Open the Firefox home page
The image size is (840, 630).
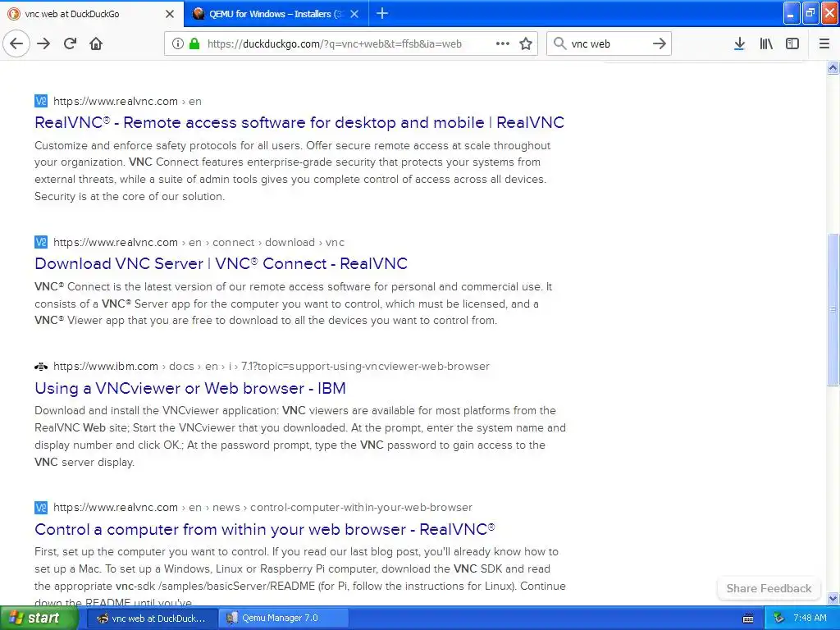click(96, 44)
